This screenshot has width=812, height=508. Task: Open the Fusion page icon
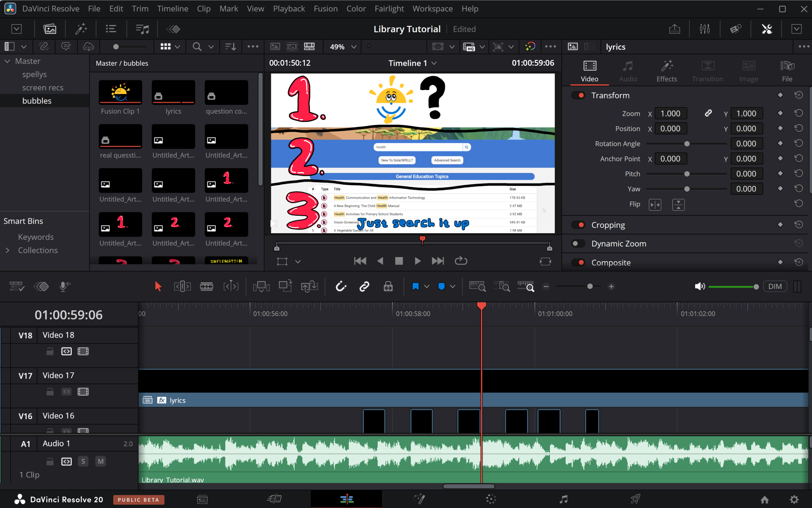pos(420,499)
